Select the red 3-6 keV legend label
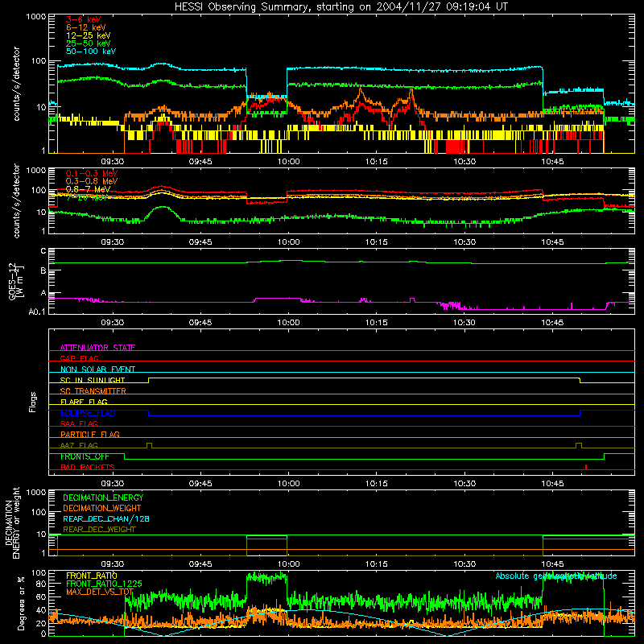Image resolution: width=644 pixels, height=644 pixels. 84,19
